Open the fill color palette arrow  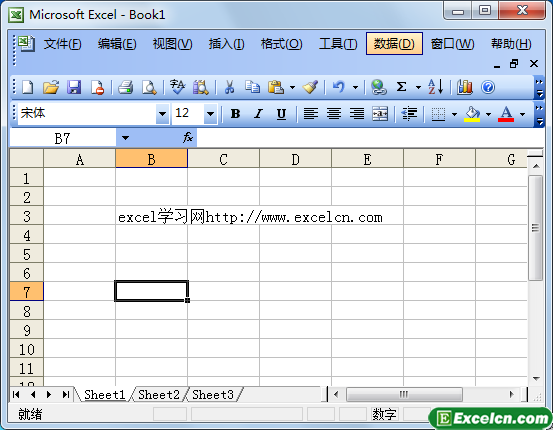click(488, 114)
